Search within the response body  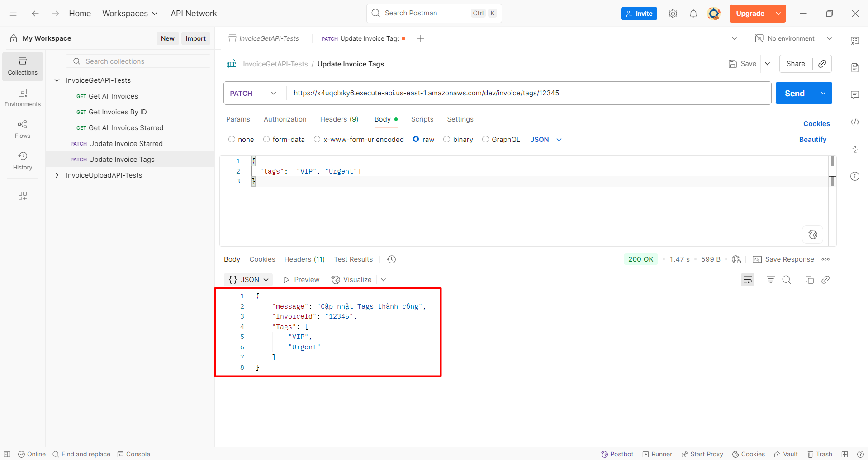coord(787,280)
